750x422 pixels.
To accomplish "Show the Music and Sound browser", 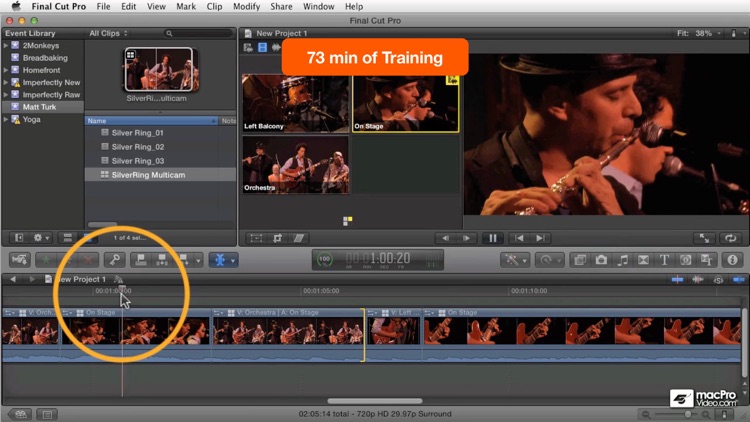I will (x=622, y=260).
